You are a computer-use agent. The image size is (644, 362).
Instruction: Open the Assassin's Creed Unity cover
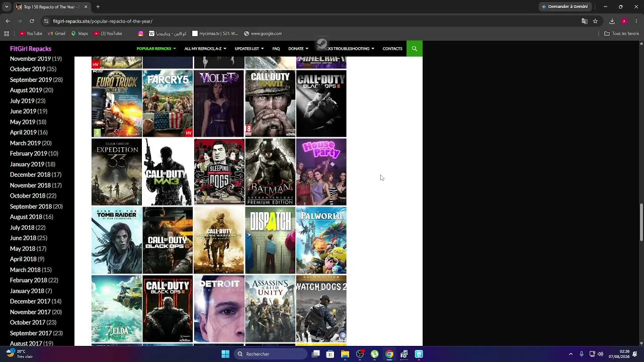[x=270, y=309]
